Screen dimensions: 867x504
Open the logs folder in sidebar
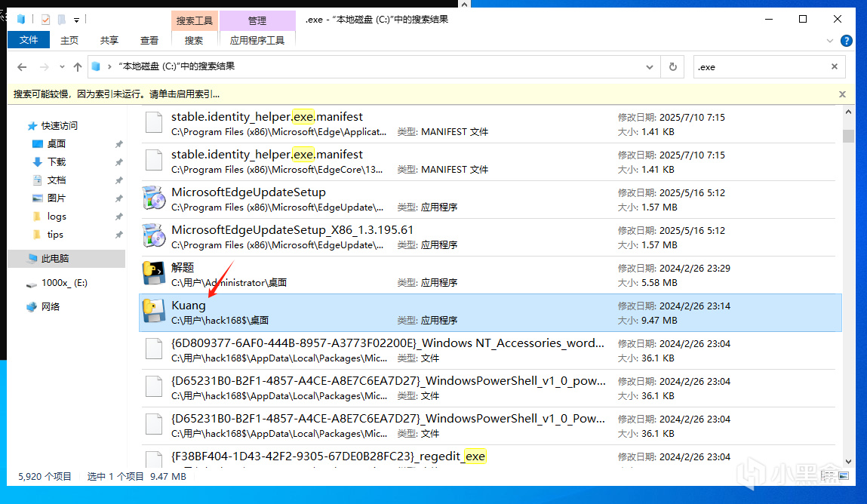(56, 216)
